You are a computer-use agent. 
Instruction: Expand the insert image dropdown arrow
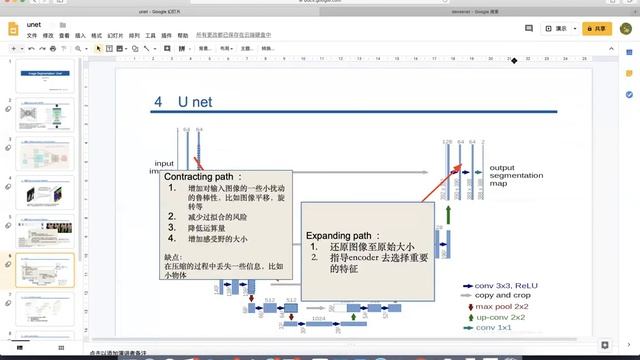126,49
